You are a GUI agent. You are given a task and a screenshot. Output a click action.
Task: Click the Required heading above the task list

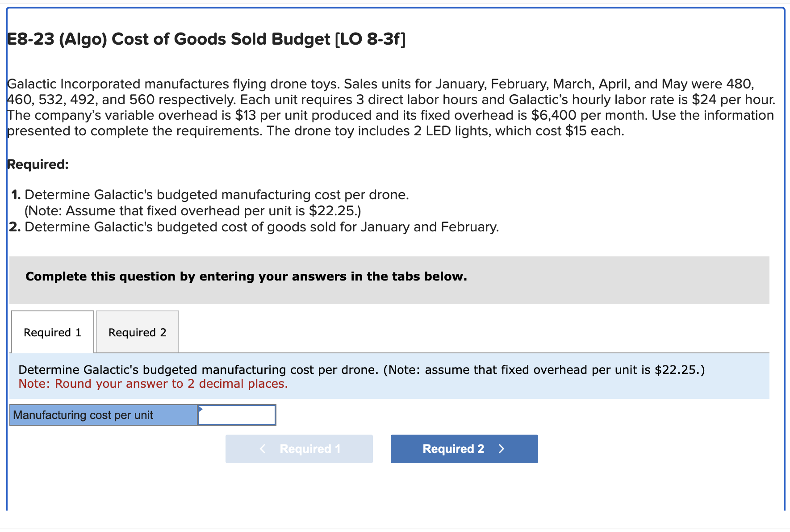tap(38, 164)
